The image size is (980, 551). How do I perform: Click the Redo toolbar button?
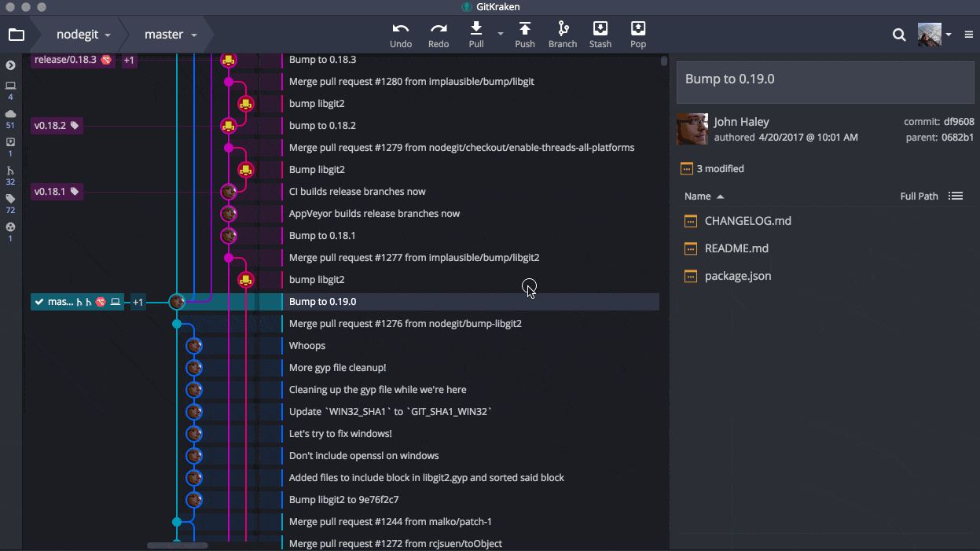coord(439,35)
